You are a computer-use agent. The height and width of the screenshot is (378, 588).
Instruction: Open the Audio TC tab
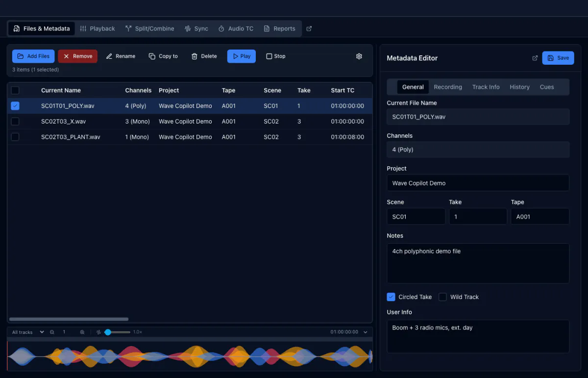click(x=236, y=28)
